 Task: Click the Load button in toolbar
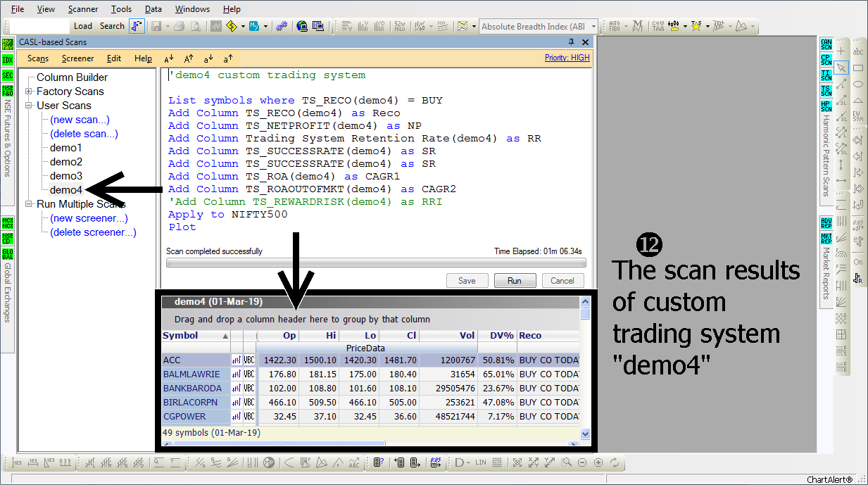[x=83, y=26]
